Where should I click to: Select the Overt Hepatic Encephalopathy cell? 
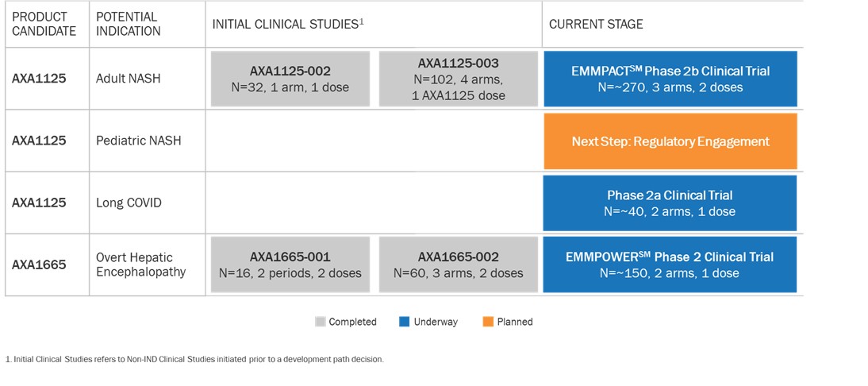pyautogui.click(x=140, y=264)
